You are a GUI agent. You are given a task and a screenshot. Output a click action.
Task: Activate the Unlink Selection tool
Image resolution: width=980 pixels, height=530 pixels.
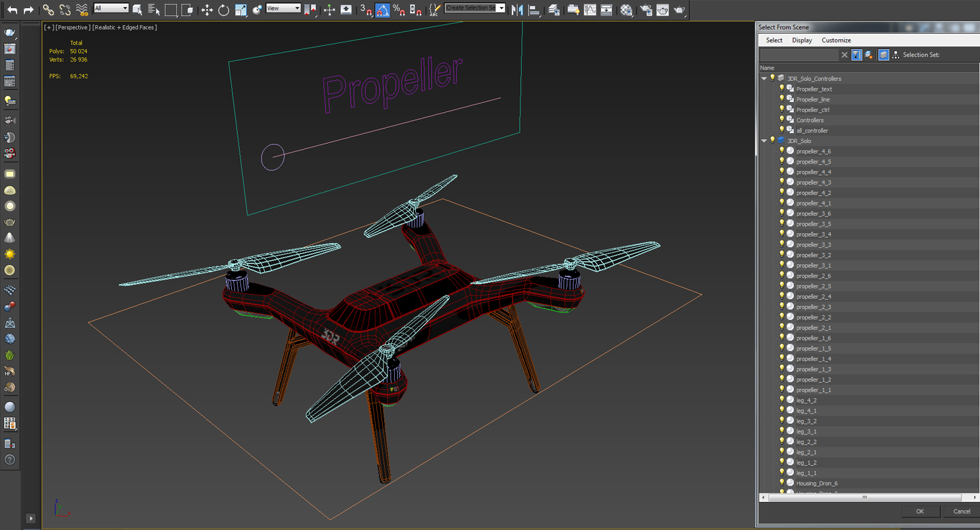tap(65, 9)
